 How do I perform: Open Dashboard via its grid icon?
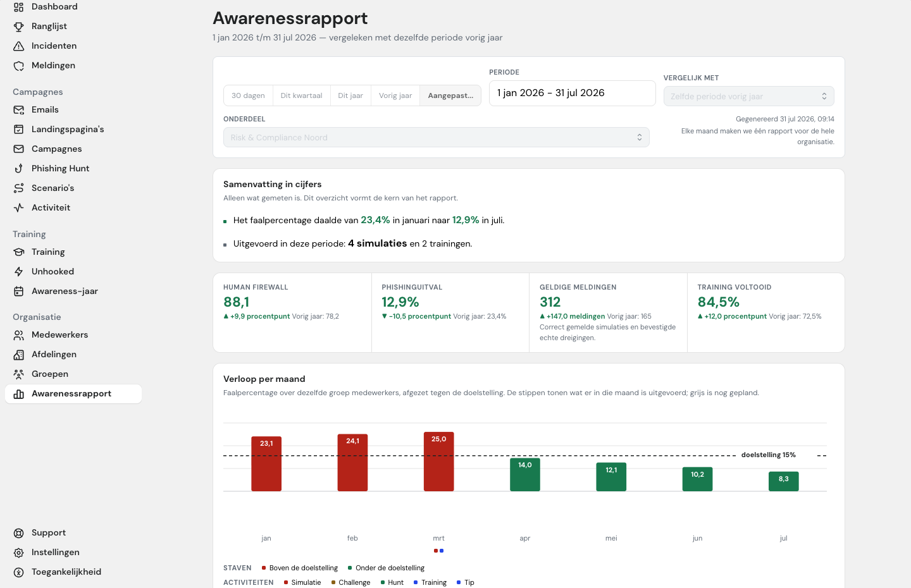pos(19,7)
